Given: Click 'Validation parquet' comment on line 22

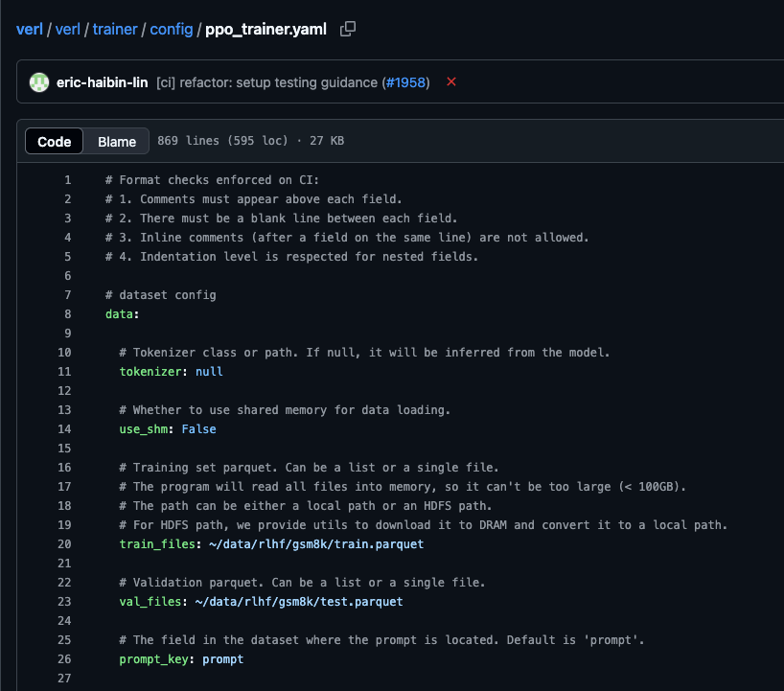Looking at the screenshot, I should (302, 583).
